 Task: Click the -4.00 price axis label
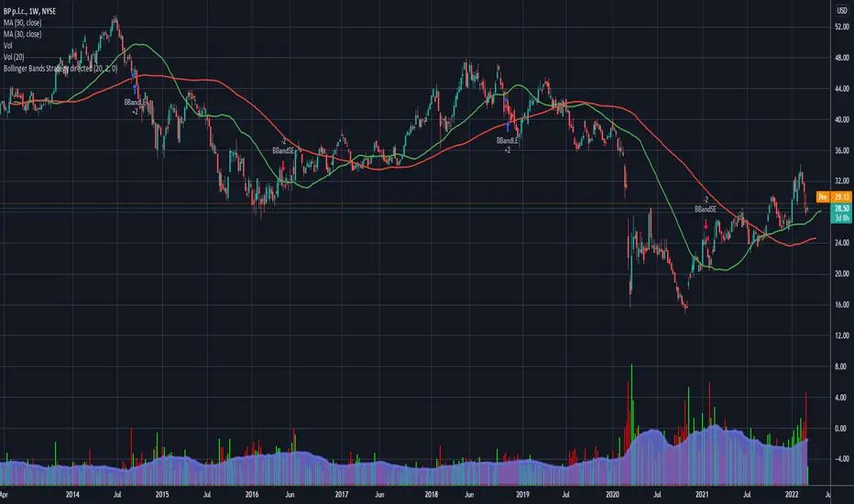841,459
